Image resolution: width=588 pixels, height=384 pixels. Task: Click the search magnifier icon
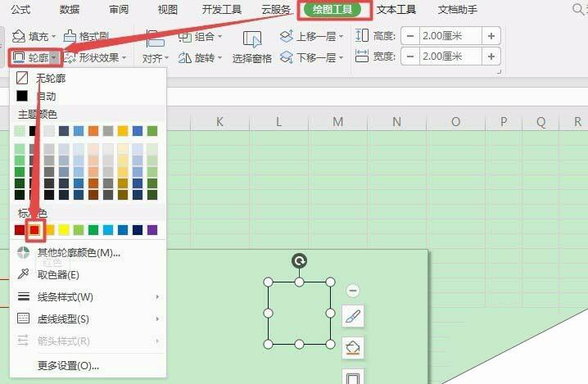[578, 9]
